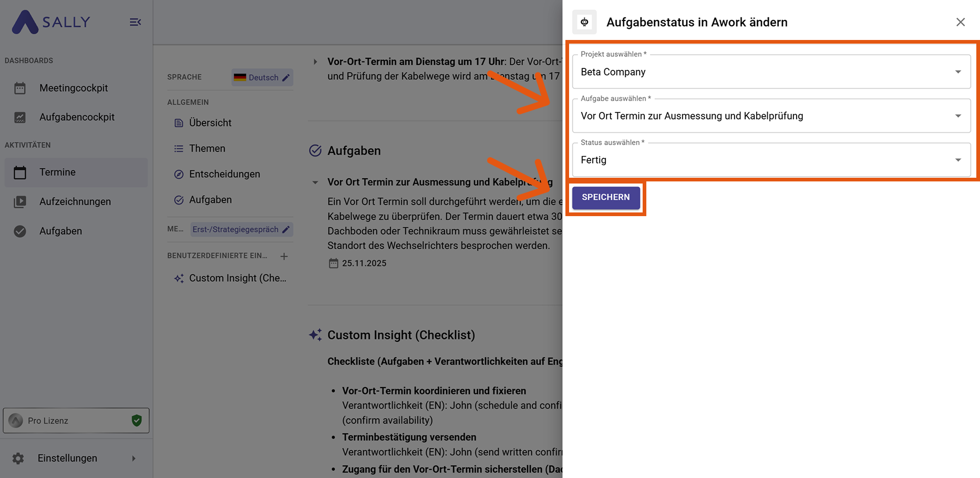The image size is (980, 478).
Task: Jump to Entscheidungen section
Action: click(x=224, y=174)
